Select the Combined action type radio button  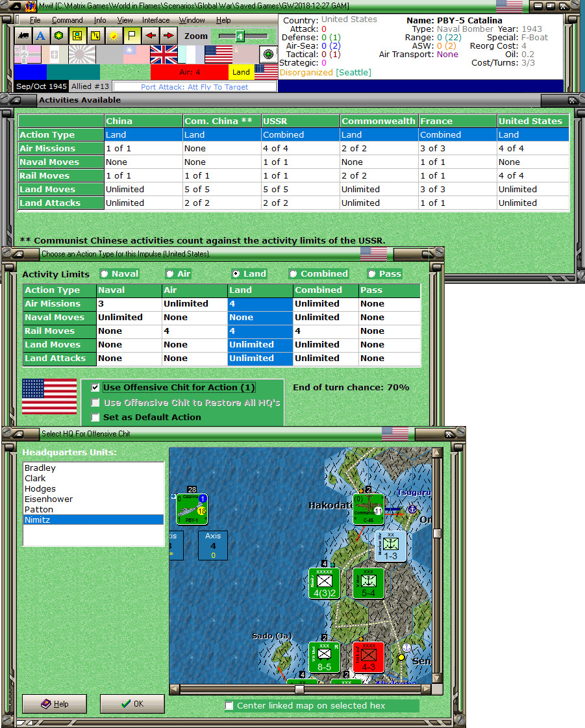(293, 274)
